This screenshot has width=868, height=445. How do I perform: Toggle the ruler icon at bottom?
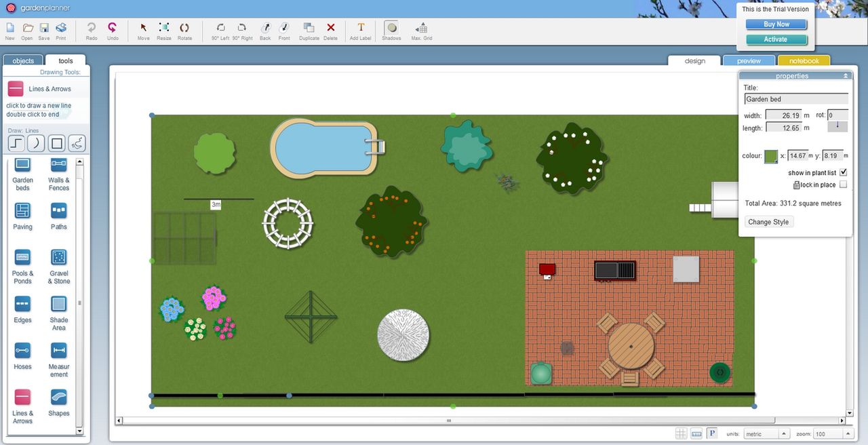tap(696, 433)
